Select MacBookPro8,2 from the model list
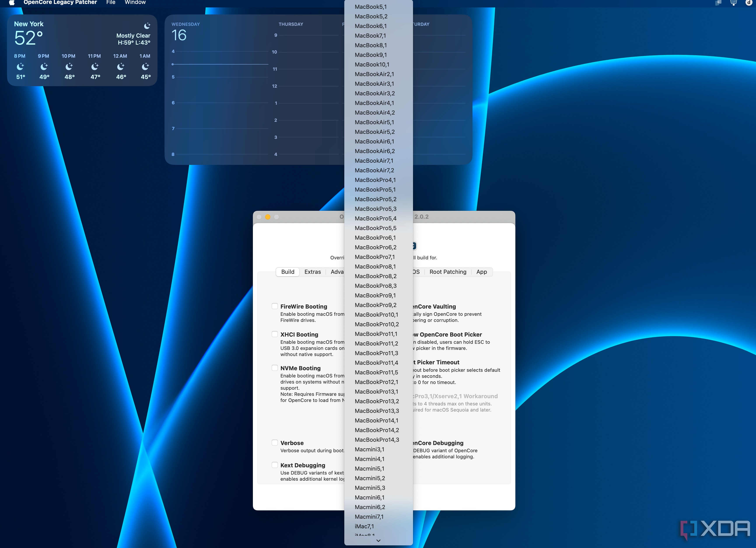 378,276
